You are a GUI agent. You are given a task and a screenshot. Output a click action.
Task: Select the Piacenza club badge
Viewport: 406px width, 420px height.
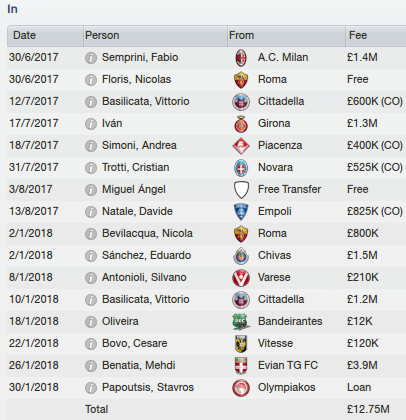tap(241, 146)
